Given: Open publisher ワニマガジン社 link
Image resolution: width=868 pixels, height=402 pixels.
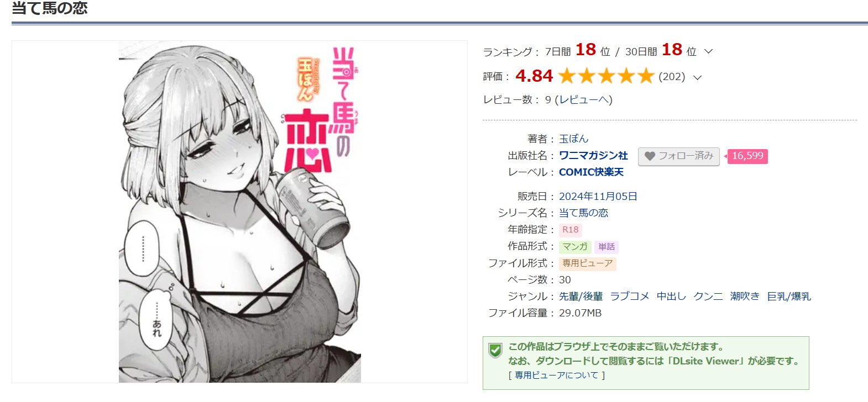Looking at the screenshot, I should coord(593,156).
